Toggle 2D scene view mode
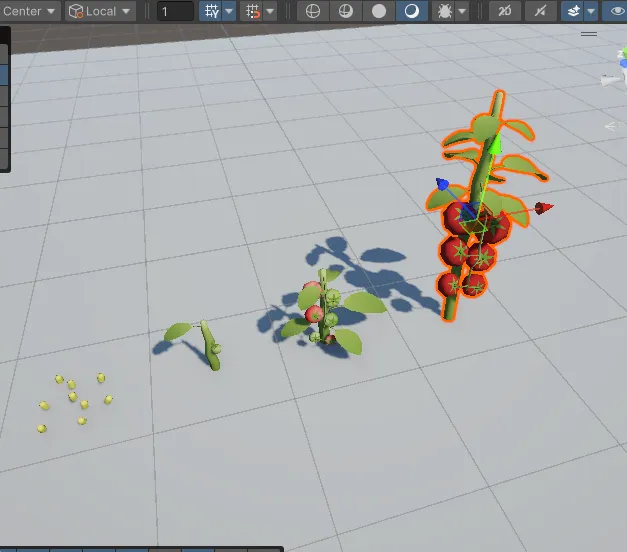This screenshot has height=552, width=627. pos(505,11)
